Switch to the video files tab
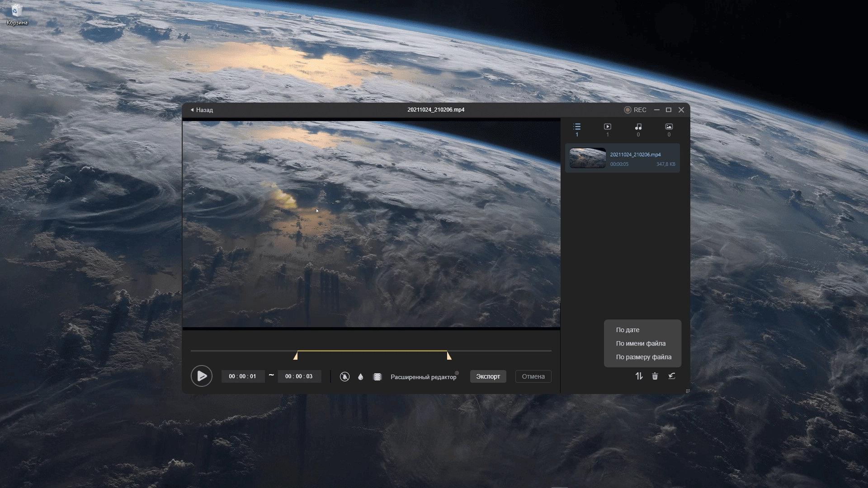Viewport: 868px width, 488px height. 608,130
